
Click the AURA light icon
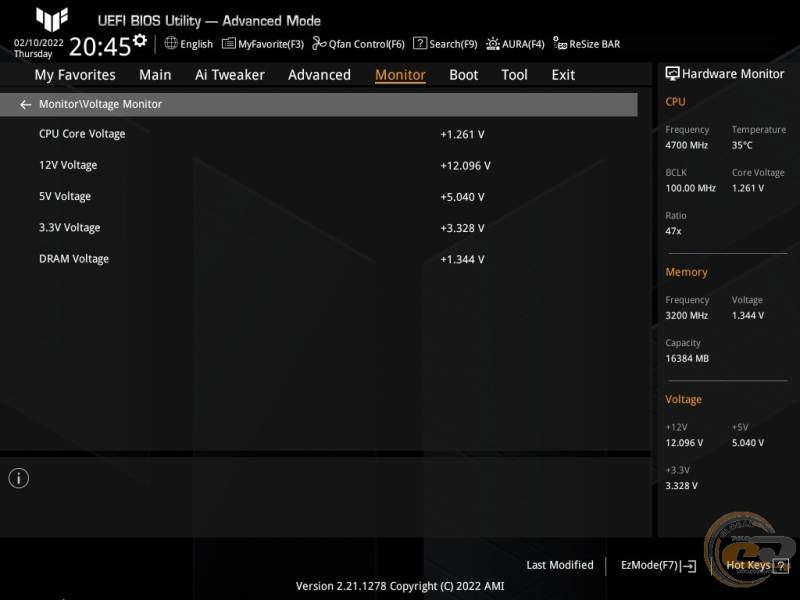492,44
